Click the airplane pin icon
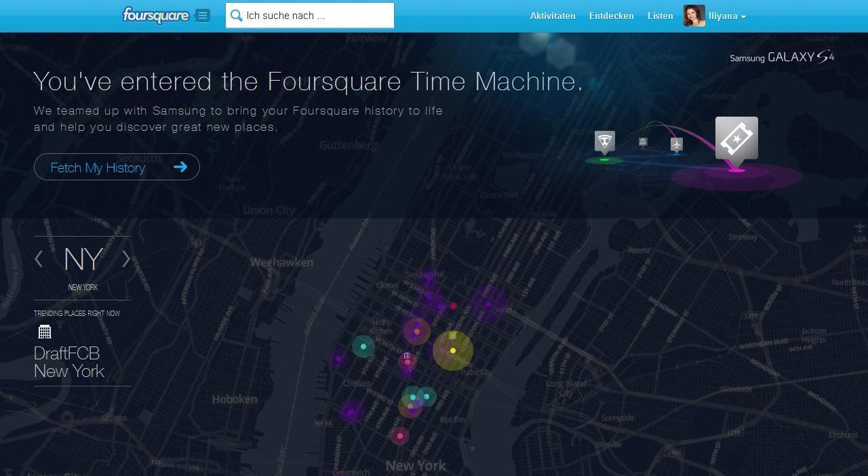 (x=677, y=145)
